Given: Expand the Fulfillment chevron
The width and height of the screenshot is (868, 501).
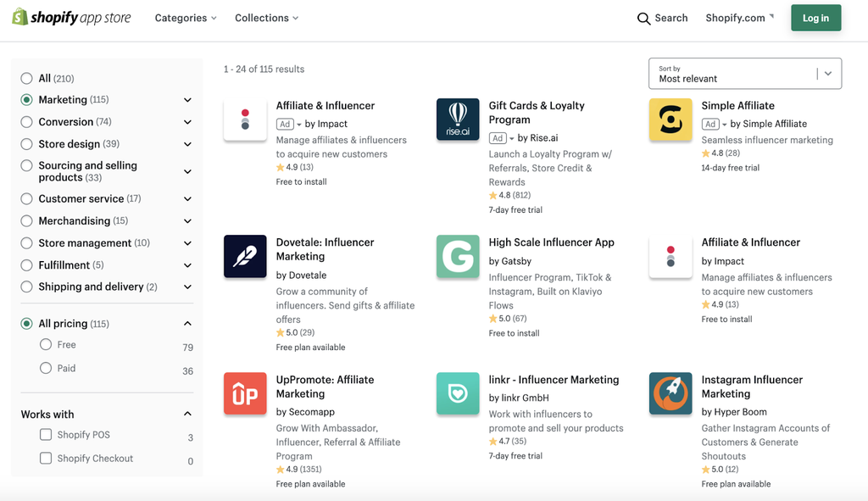Looking at the screenshot, I should [187, 265].
